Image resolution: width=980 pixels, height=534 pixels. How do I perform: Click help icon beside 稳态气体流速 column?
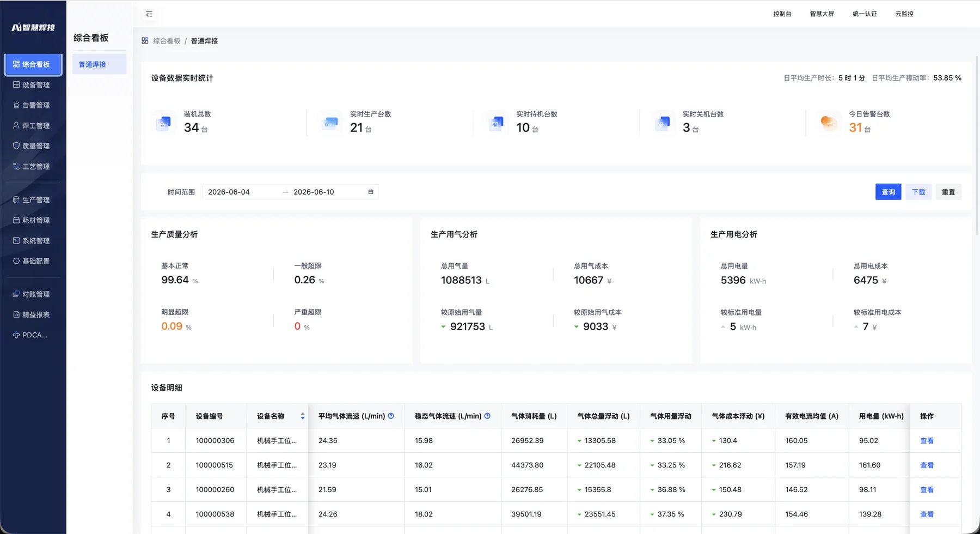point(487,416)
